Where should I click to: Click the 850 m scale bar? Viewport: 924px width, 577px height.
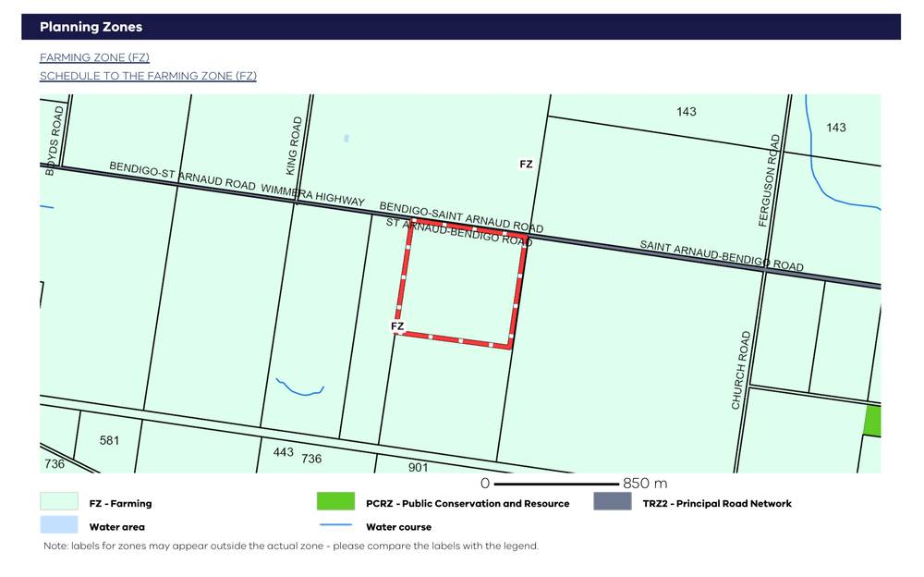pos(556,484)
